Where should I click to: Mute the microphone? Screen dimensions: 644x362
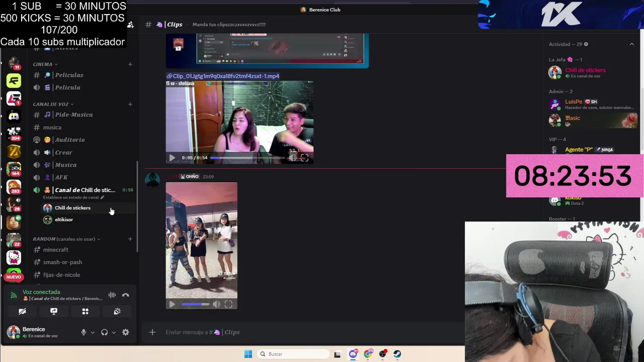pyautogui.click(x=84, y=332)
